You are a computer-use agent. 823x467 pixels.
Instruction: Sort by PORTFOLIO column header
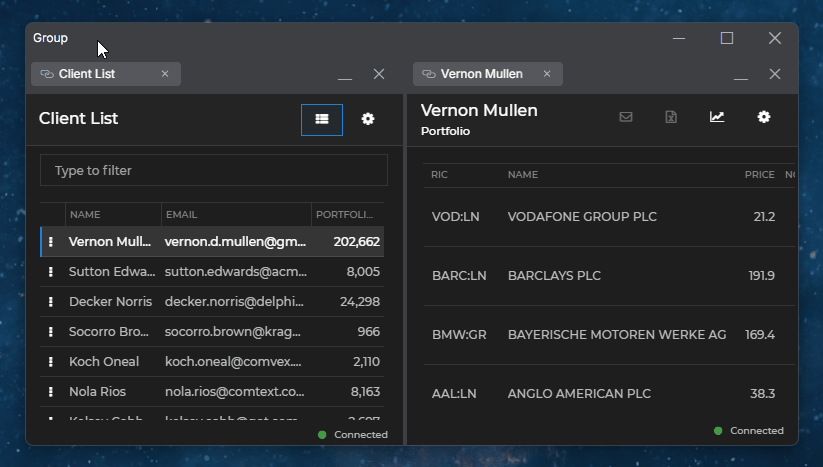[344, 215]
